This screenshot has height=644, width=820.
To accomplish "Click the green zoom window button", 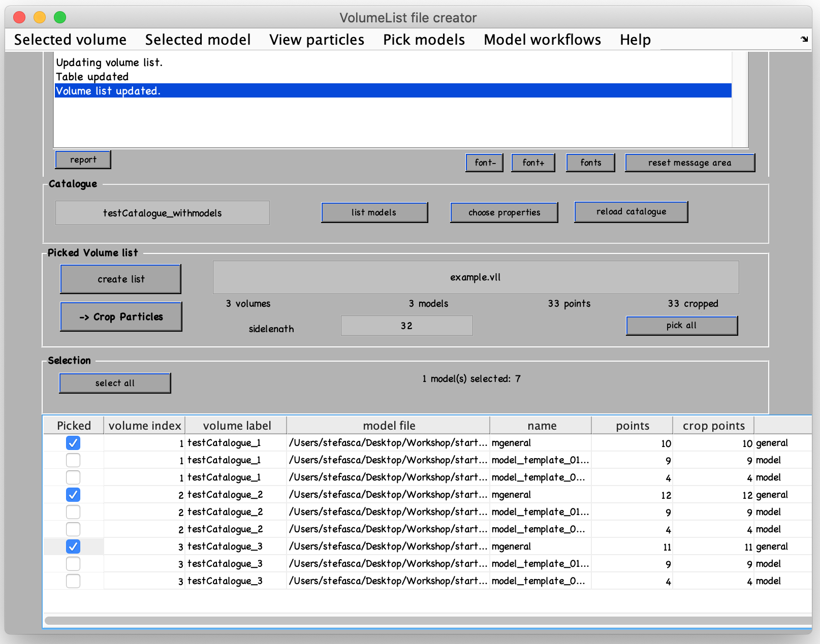I will click(60, 17).
